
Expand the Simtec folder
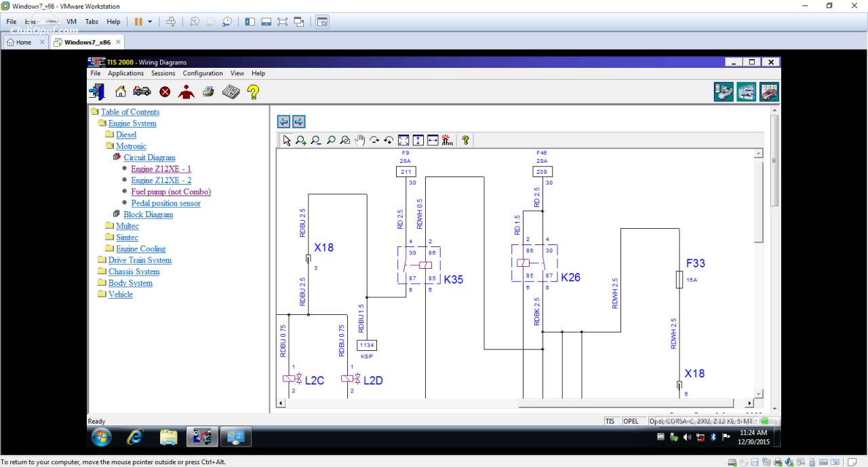(127, 238)
